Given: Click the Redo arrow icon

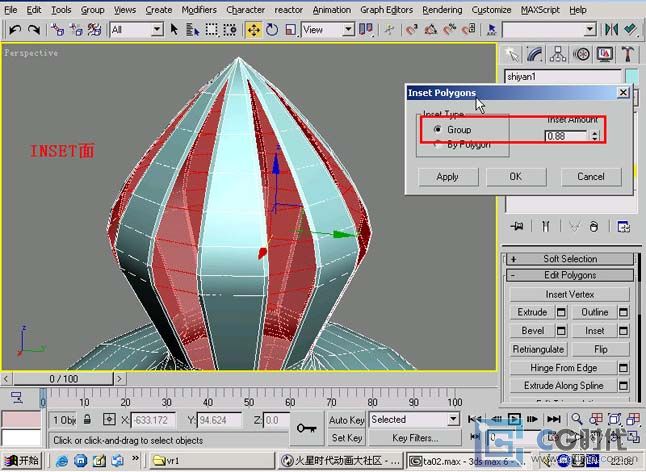Looking at the screenshot, I should click(34, 30).
